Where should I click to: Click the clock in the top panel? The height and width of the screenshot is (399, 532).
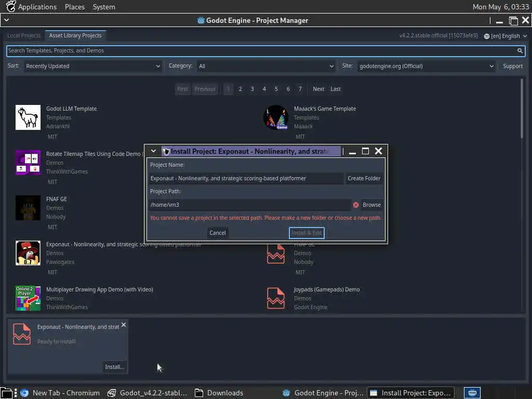point(500,7)
